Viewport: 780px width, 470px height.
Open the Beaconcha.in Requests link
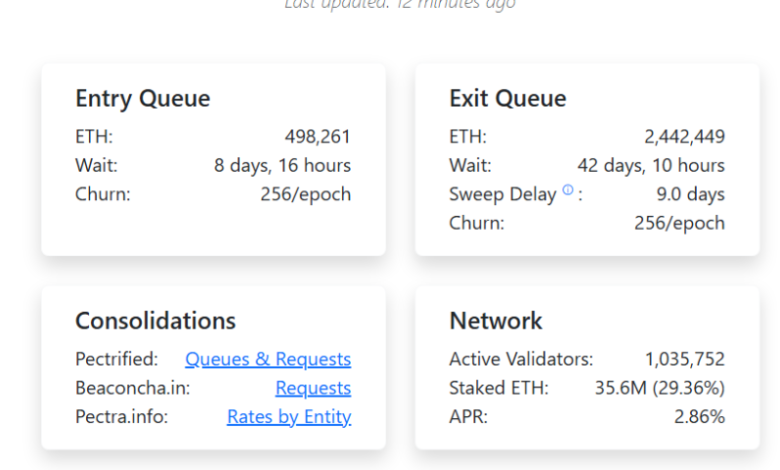pyautogui.click(x=313, y=388)
